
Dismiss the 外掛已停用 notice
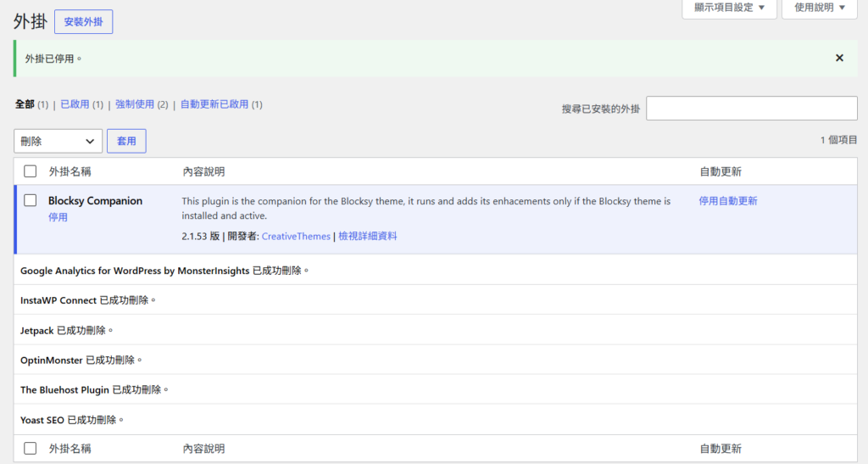pos(839,59)
